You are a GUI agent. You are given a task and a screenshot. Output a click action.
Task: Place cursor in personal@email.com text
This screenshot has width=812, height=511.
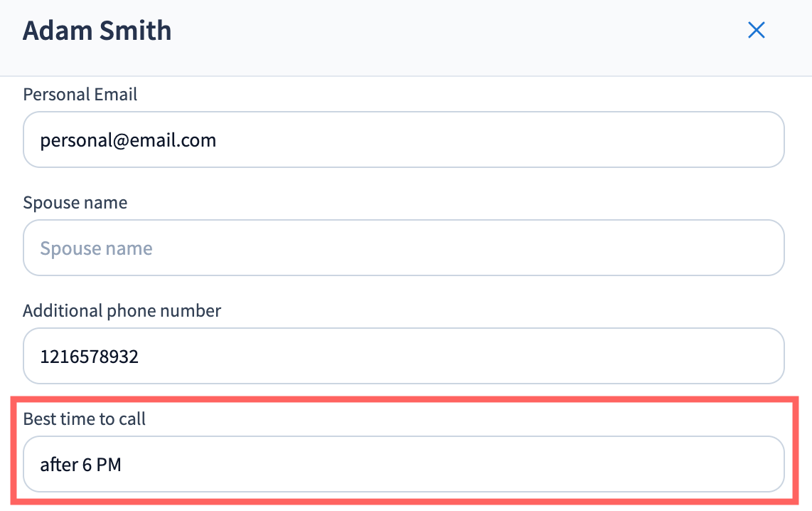[128, 140]
